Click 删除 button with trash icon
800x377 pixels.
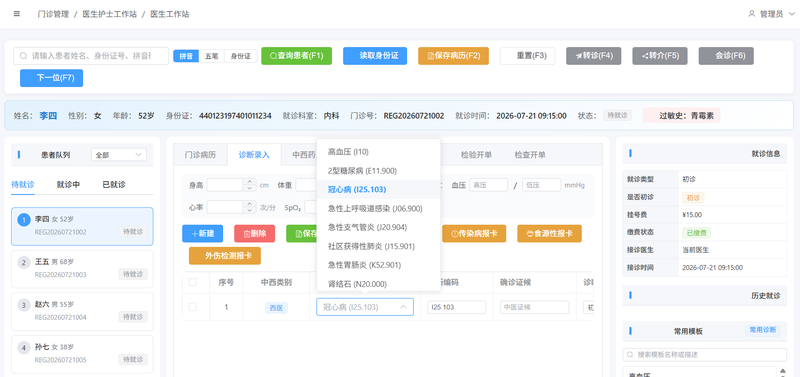255,234
